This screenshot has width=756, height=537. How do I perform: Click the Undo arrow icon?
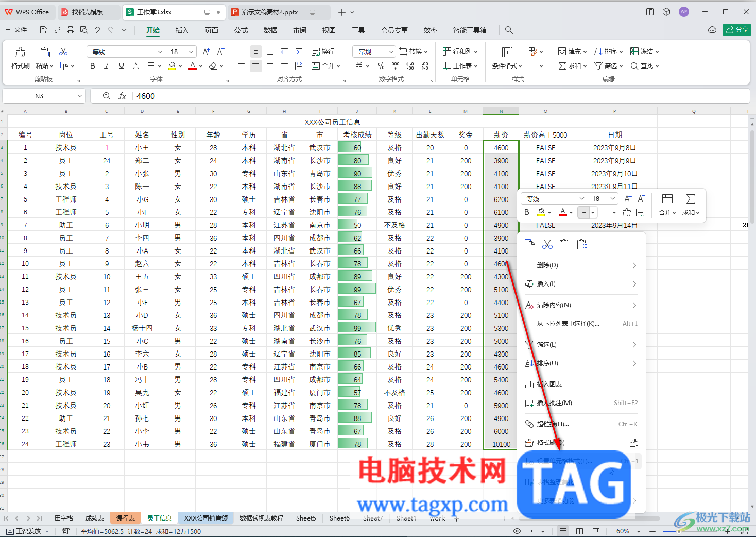pos(97,30)
